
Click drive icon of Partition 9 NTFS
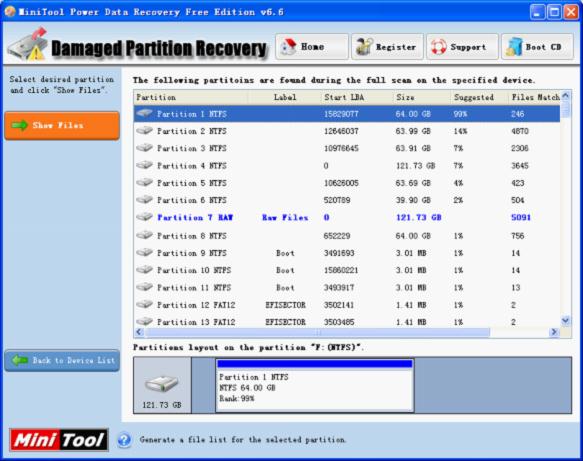point(144,252)
